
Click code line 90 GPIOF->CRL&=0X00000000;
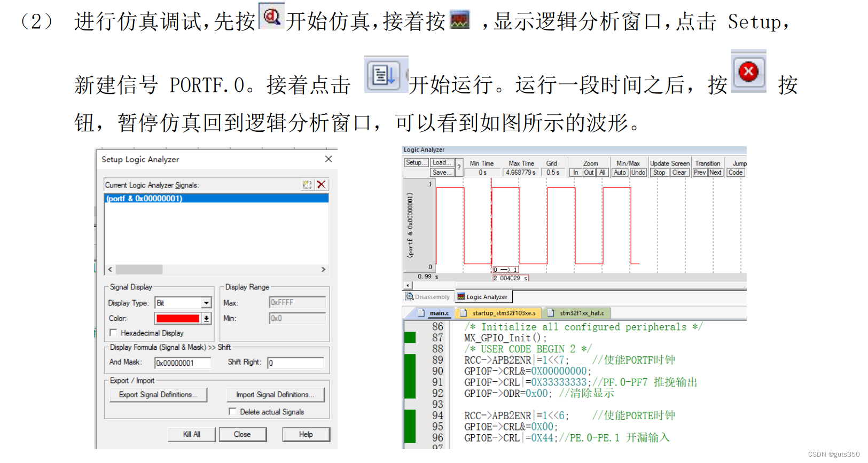click(528, 371)
